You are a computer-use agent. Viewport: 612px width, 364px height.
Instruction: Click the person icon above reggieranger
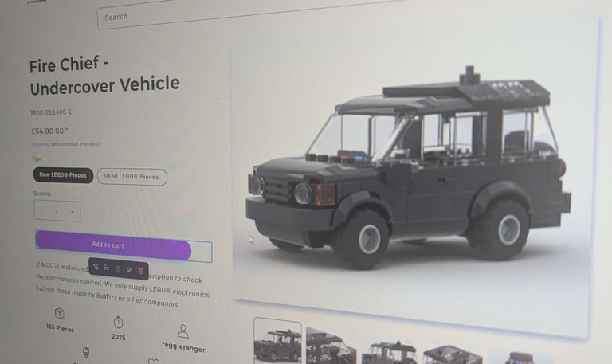[183, 331]
